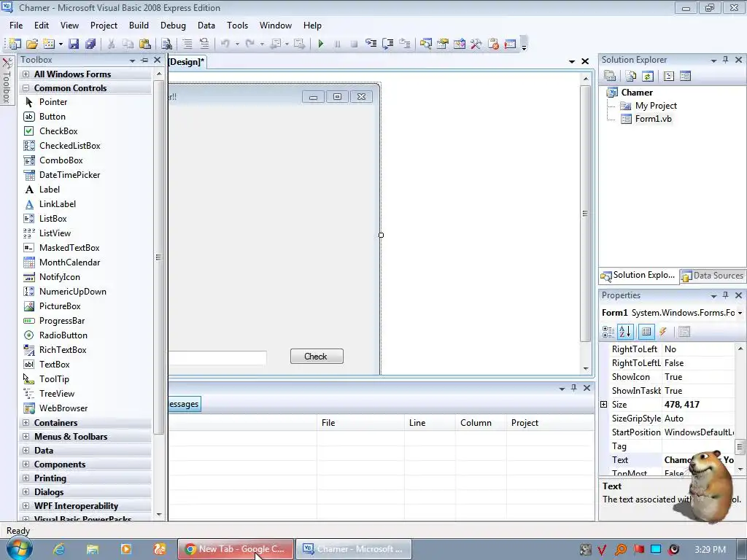Expand All Windows Forms toolbox group
747x560 pixels.
(x=26, y=74)
